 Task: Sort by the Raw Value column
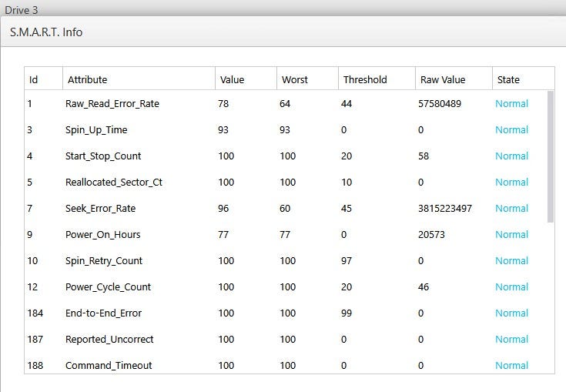point(443,79)
